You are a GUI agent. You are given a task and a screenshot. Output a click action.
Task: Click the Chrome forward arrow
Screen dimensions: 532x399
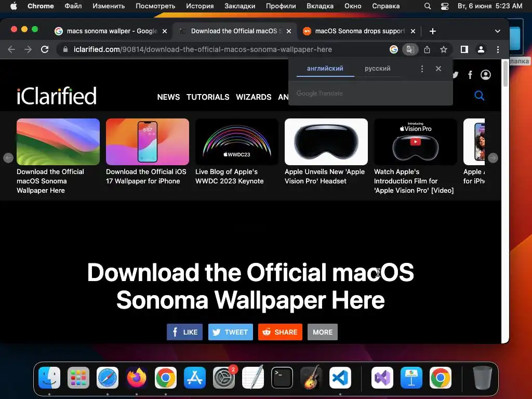tap(28, 49)
